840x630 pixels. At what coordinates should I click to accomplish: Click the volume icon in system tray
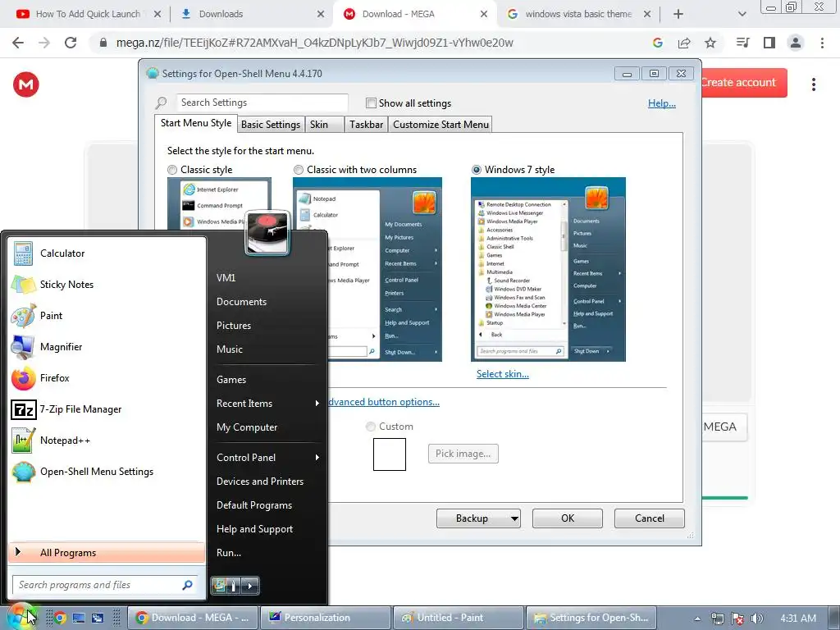tap(757, 619)
